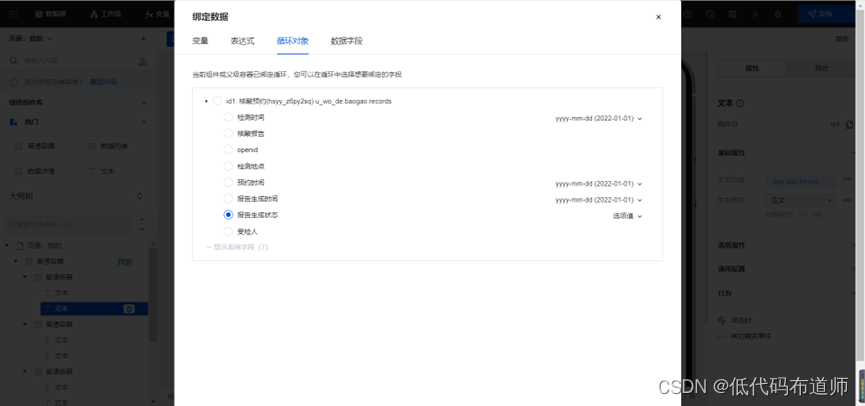The image size is (865, 406).
Task: Switch to the 变量 tab
Action: pyautogui.click(x=200, y=41)
